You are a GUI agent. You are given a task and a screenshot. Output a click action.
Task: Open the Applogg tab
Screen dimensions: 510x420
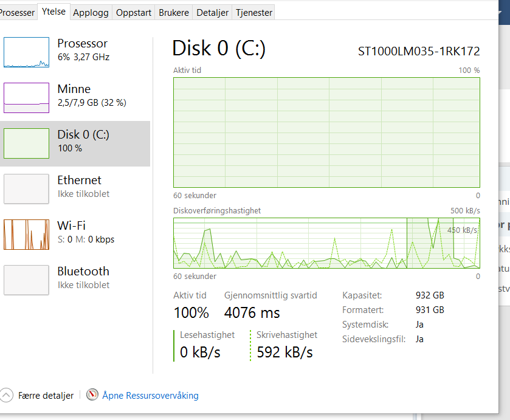91,12
